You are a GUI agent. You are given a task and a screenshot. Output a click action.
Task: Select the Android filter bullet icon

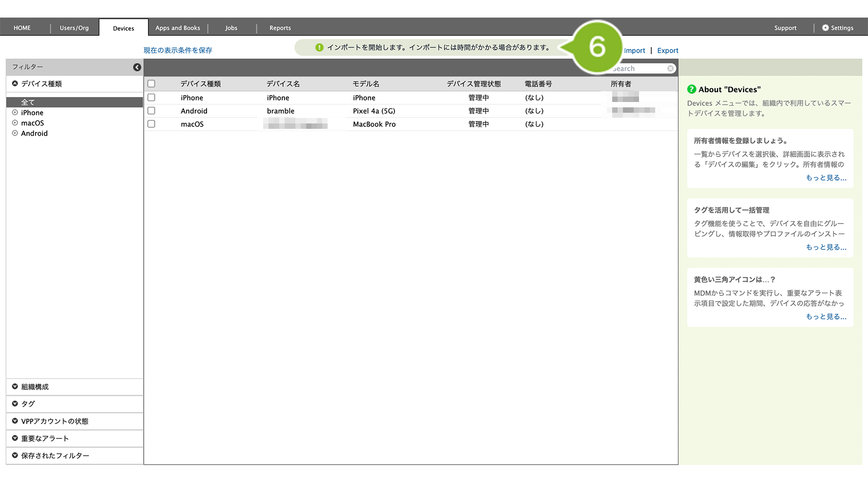pyautogui.click(x=15, y=133)
